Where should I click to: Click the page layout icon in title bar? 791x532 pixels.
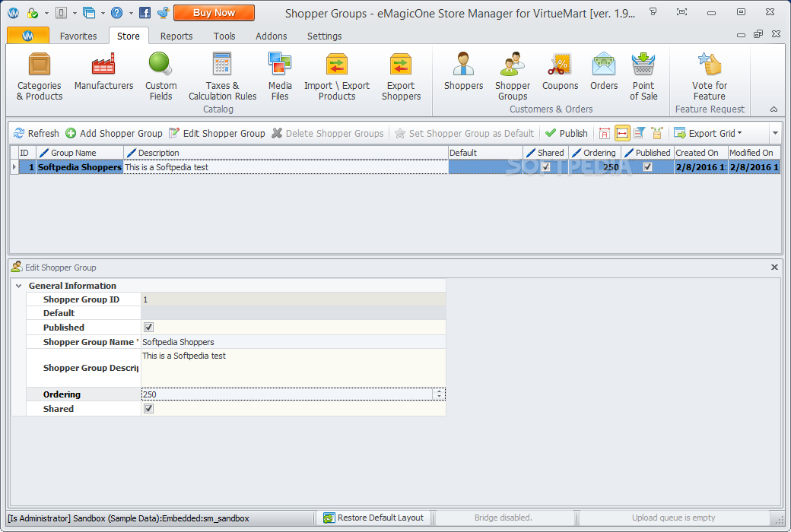point(61,13)
